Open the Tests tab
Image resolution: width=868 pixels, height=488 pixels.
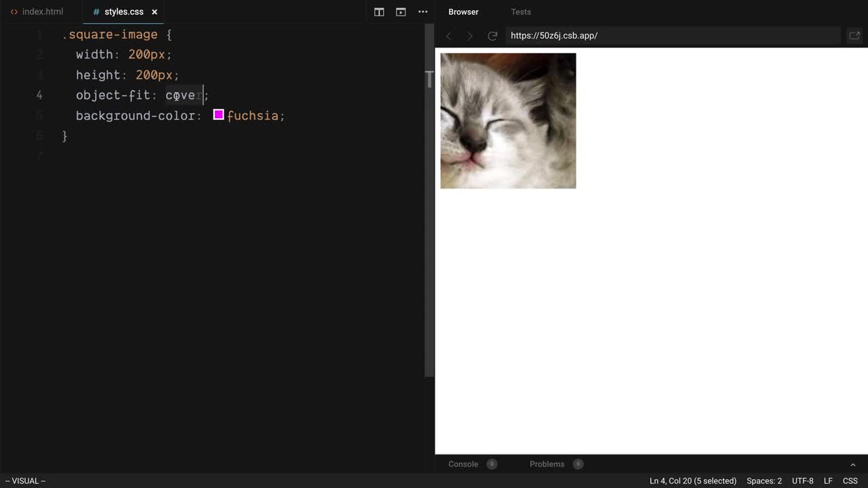(520, 12)
